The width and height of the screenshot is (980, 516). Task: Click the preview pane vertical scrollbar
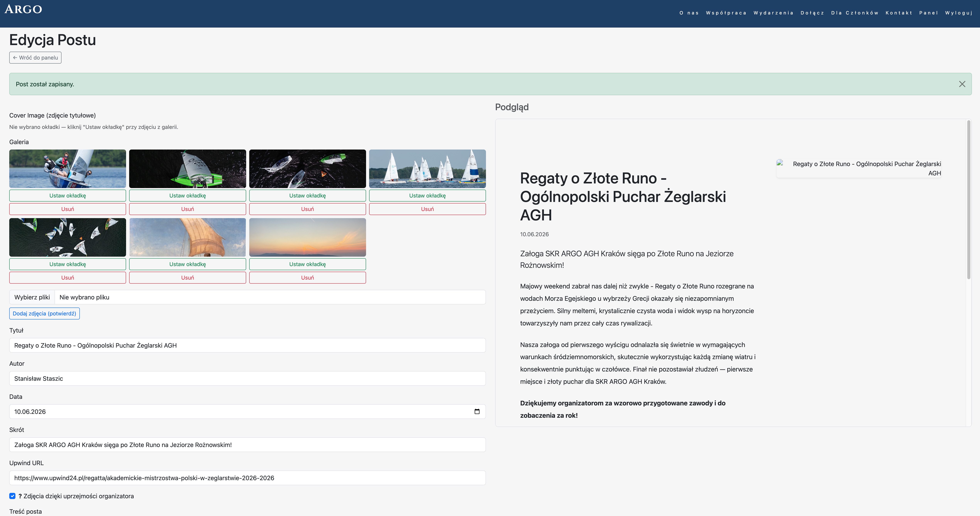[x=969, y=200]
